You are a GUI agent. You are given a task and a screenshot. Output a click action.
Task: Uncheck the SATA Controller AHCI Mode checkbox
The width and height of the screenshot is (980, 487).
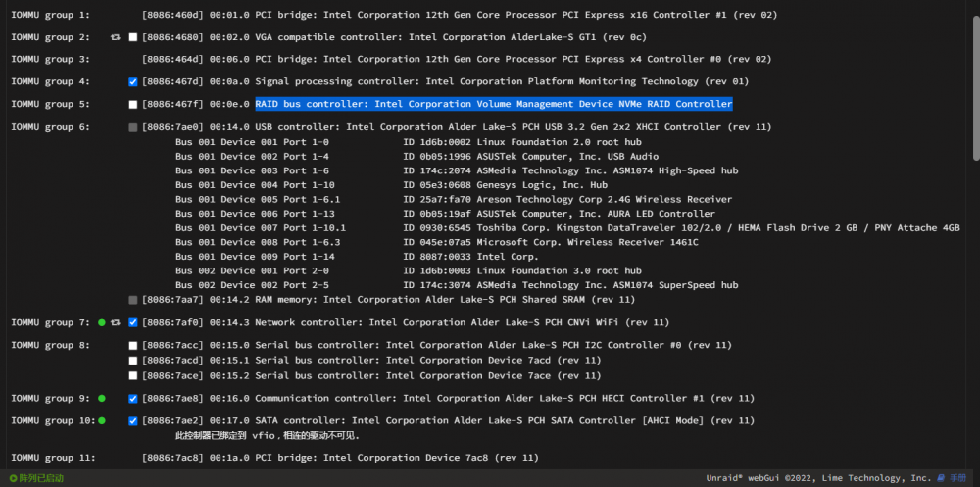[133, 421]
